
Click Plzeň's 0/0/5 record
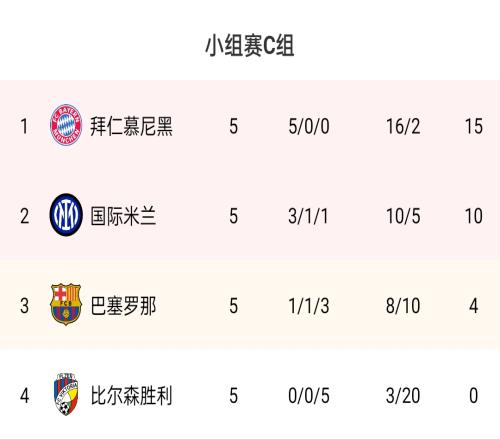tap(309, 396)
